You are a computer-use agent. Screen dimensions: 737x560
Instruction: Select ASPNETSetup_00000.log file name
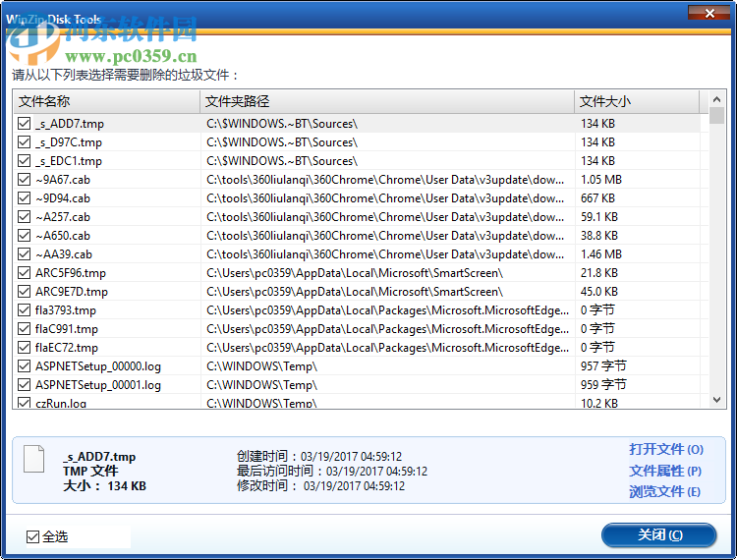pos(97,366)
